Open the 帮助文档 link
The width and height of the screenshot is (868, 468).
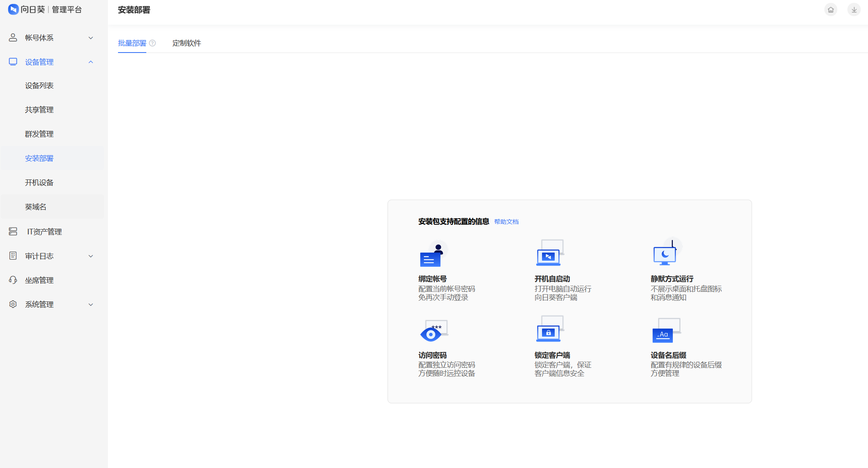(x=506, y=222)
